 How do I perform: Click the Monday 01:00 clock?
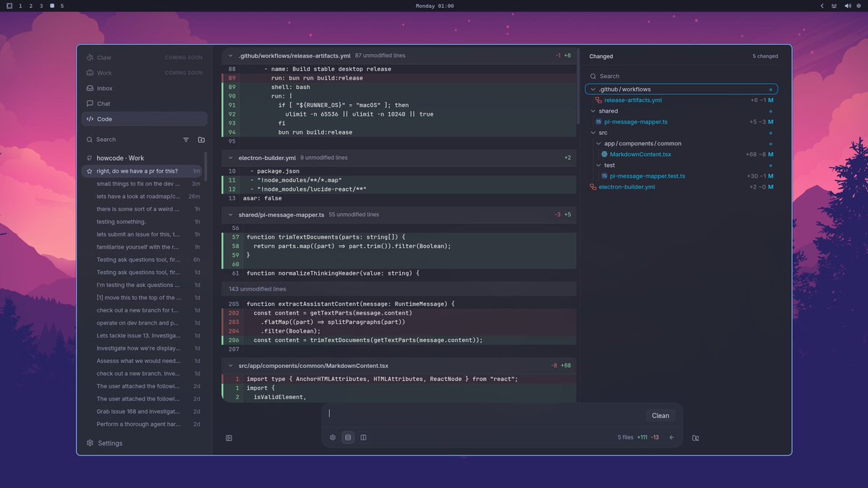coord(435,6)
